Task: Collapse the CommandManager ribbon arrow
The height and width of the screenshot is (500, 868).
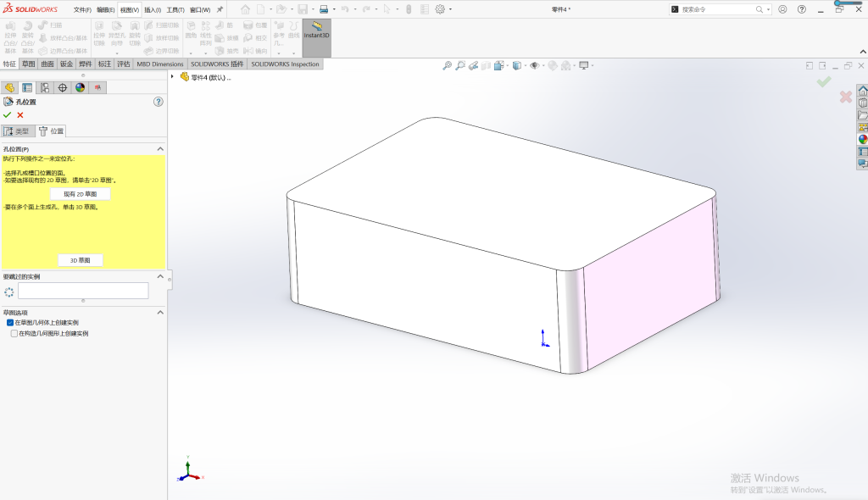Action: (x=862, y=52)
